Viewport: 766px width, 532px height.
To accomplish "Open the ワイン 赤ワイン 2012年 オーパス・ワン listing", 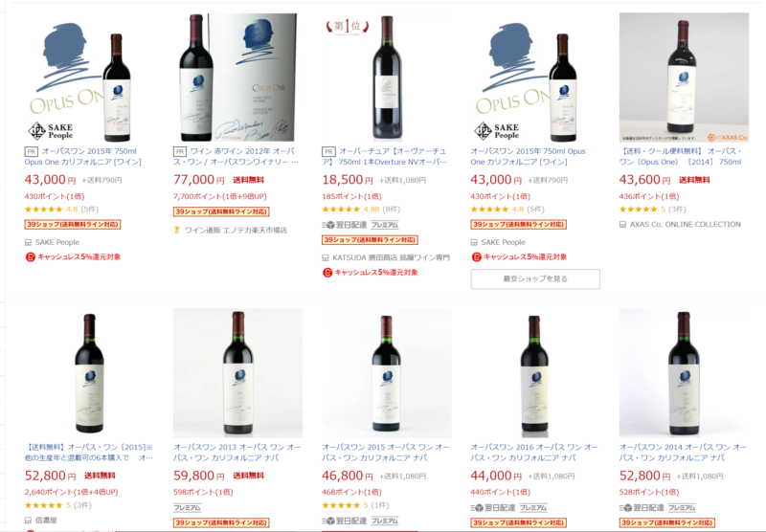I will click(237, 157).
